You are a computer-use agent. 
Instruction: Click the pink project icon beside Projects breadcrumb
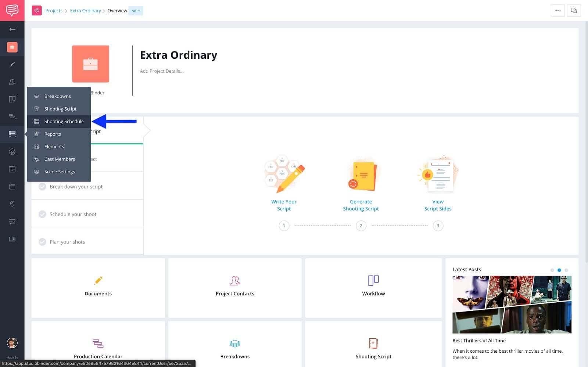36,11
